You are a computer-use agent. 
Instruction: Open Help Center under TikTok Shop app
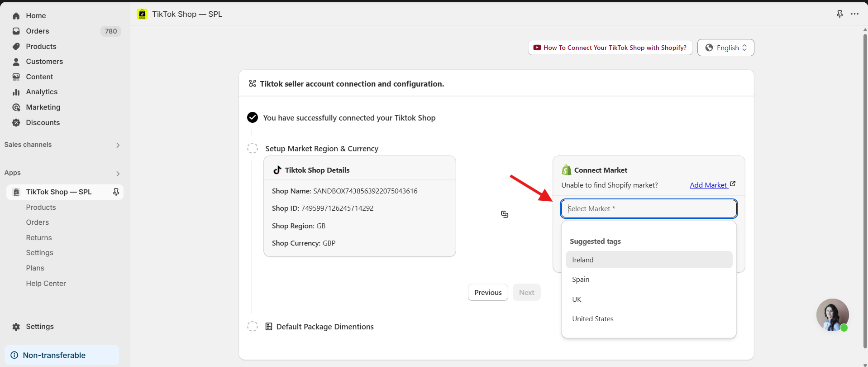46,284
